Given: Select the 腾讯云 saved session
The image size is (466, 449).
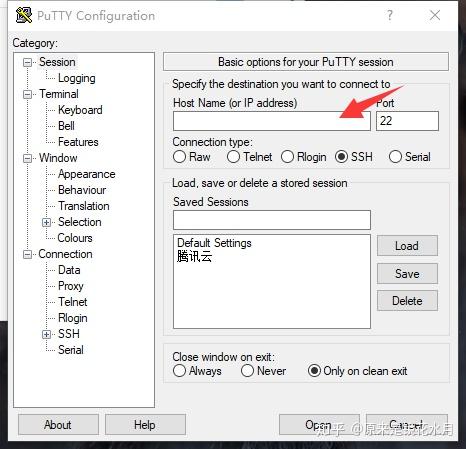Looking at the screenshot, I should pos(194,256).
